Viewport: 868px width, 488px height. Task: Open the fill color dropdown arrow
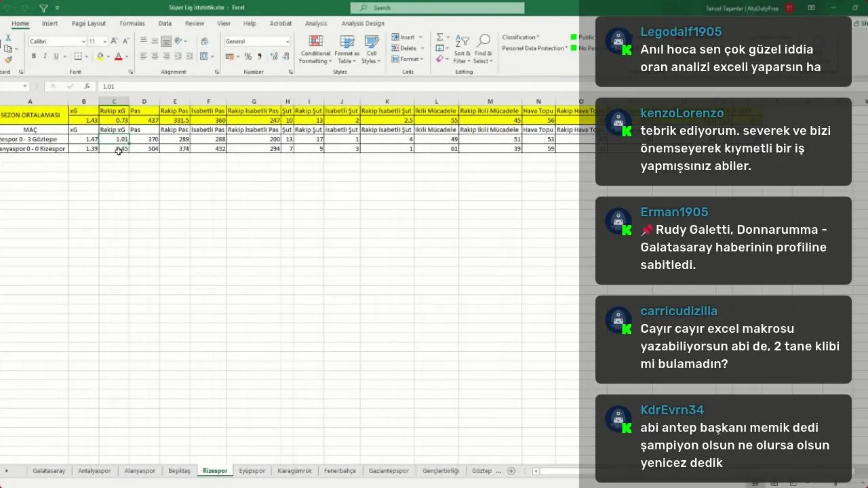click(107, 56)
